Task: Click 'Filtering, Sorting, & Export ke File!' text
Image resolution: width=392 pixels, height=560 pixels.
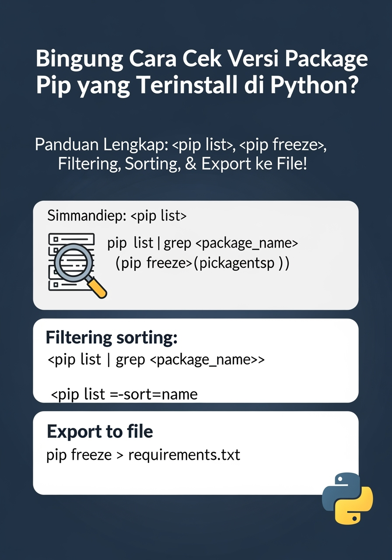Action: pyautogui.click(x=182, y=164)
